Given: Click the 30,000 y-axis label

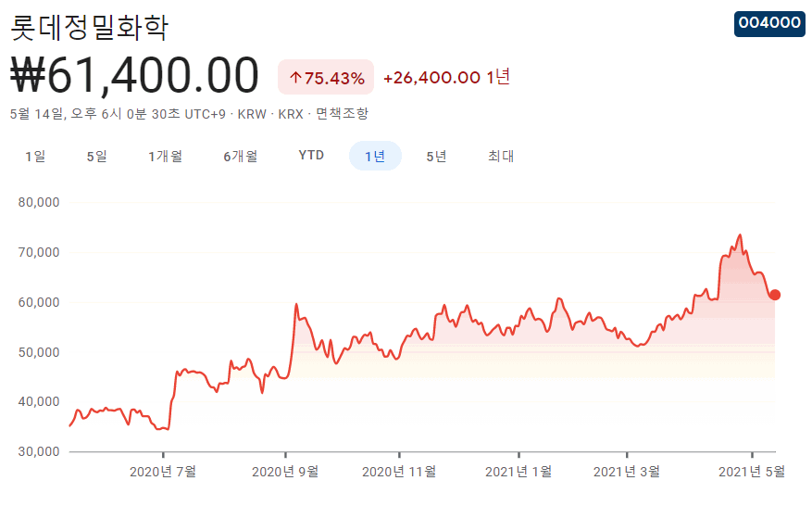Looking at the screenshot, I should tap(39, 451).
